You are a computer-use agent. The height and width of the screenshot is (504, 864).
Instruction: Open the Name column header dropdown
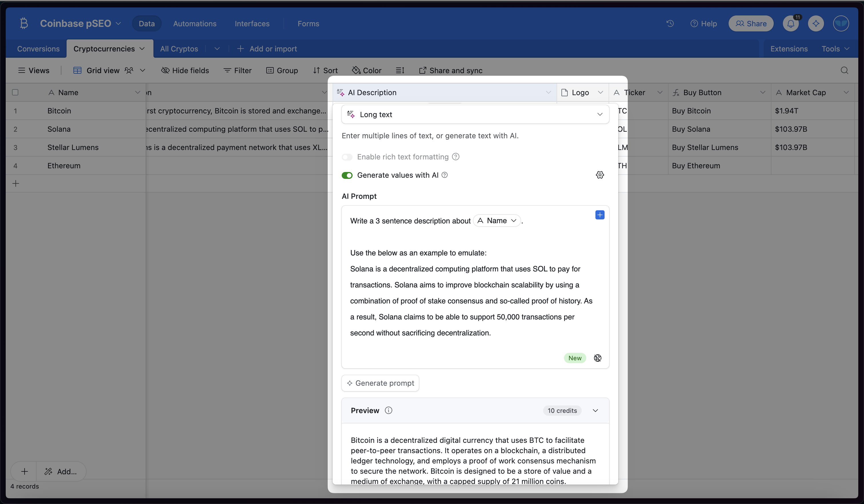(x=137, y=93)
